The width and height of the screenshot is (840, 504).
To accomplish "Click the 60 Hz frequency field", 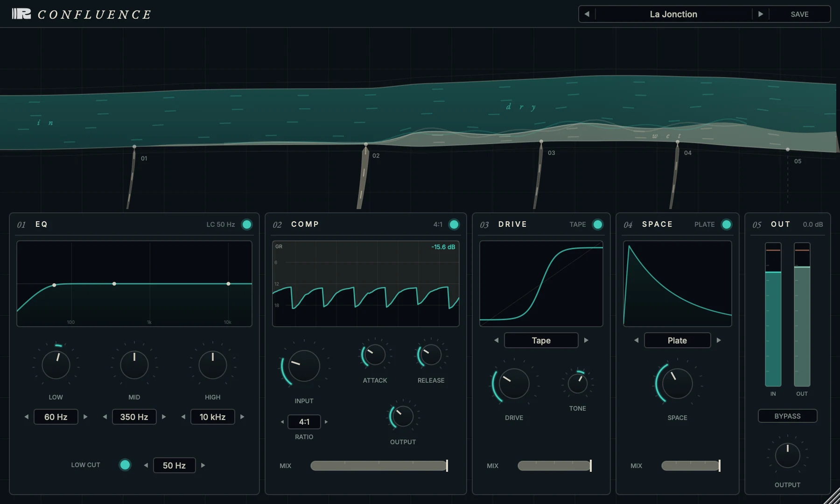I will point(56,417).
